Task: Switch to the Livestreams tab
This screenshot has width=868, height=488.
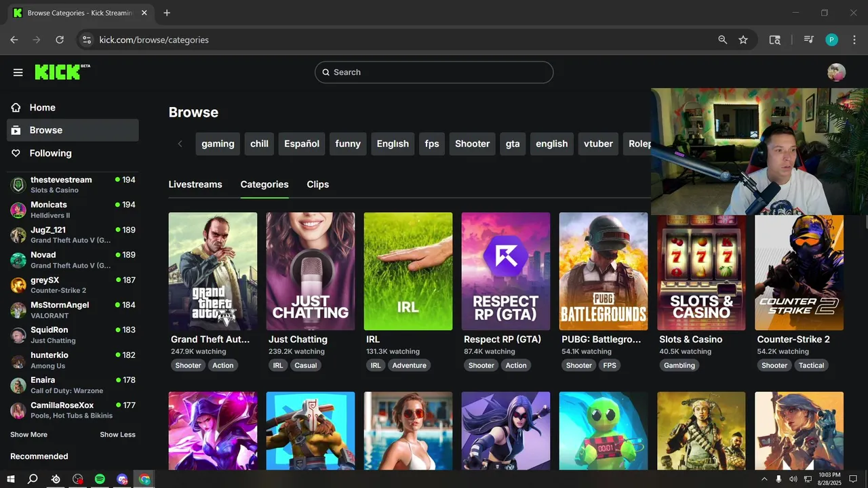Action: pos(195,184)
